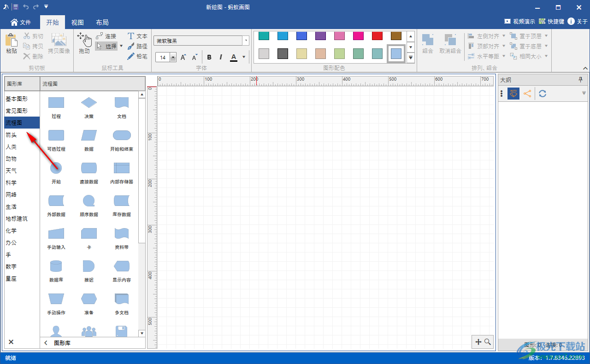Undo the last action from the title bar

coord(26,7)
